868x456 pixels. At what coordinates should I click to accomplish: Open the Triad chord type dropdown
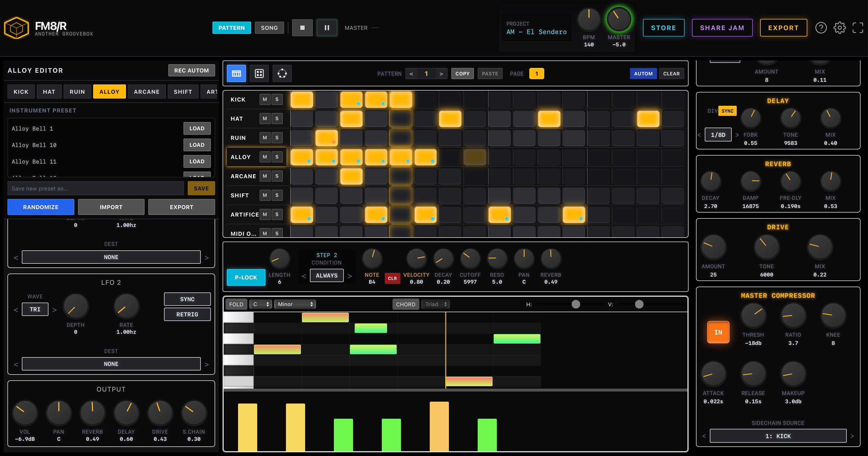pos(435,304)
